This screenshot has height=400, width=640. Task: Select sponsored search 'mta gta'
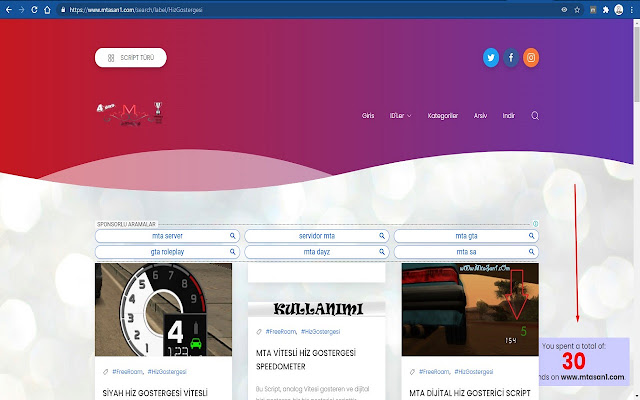coord(466,236)
